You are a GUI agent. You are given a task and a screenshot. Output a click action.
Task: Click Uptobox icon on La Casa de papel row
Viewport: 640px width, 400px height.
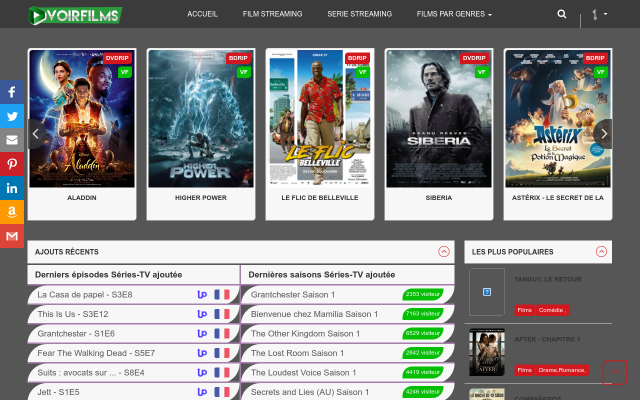coord(202,295)
